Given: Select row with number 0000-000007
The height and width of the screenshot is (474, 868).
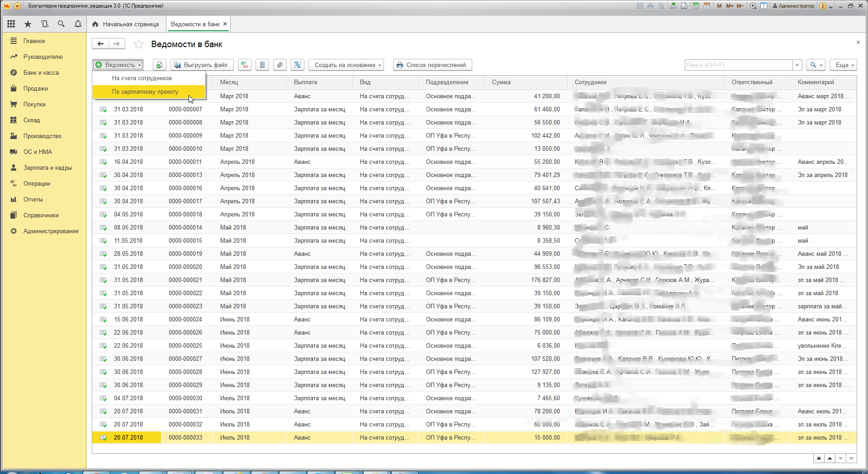Looking at the screenshot, I should click(474, 109).
